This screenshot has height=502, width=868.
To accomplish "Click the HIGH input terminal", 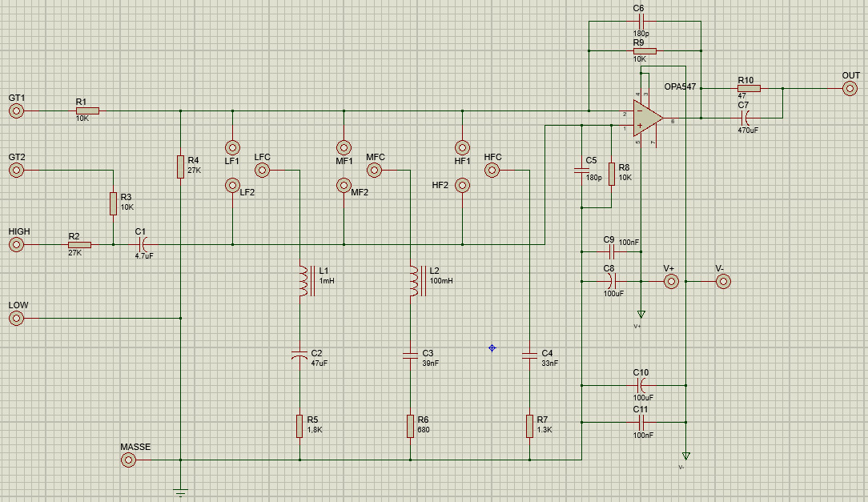I will point(17,245).
